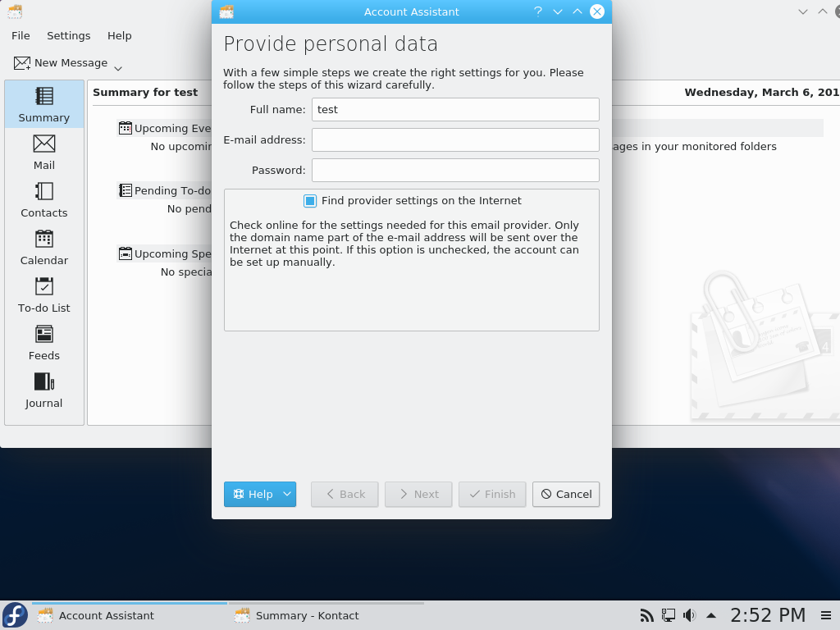Open Contacts in the Kontact sidebar

[44, 200]
